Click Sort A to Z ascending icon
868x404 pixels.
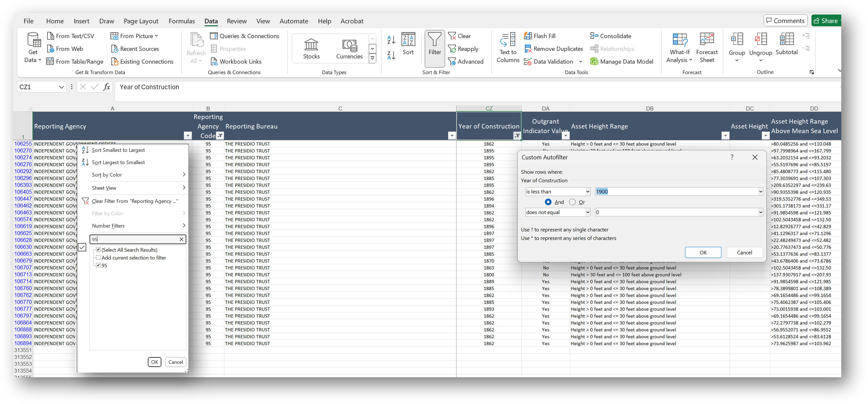391,40
